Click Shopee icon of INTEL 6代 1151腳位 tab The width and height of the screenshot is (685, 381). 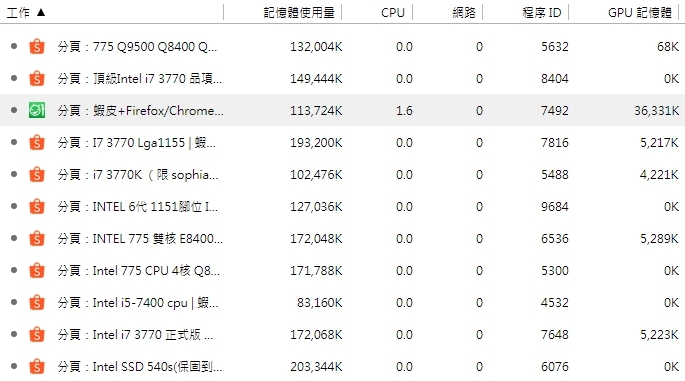(37, 206)
